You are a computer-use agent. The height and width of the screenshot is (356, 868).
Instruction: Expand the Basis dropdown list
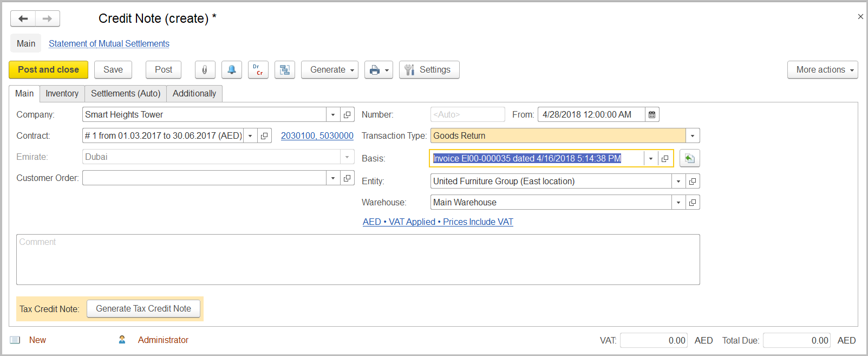[x=651, y=158]
